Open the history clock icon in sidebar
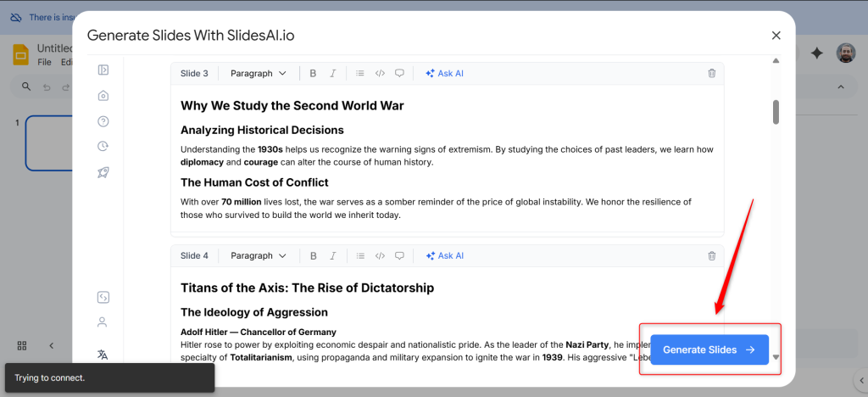The width and height of the screenshot is (868, 397). (103, 147)
